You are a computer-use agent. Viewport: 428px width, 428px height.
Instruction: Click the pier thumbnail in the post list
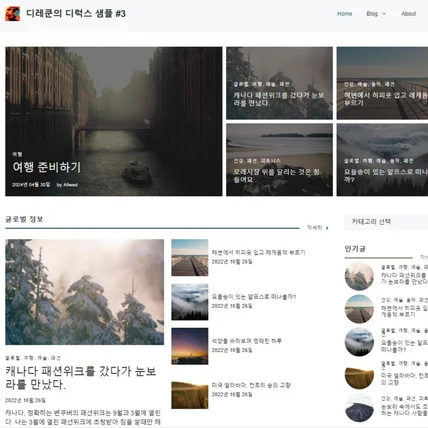tap(190, 258)
